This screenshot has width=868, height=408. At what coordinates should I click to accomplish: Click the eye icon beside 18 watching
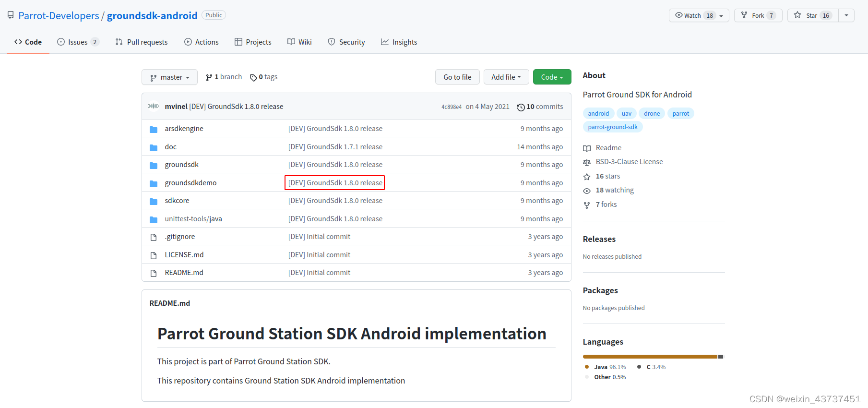(x=587, y=191)
